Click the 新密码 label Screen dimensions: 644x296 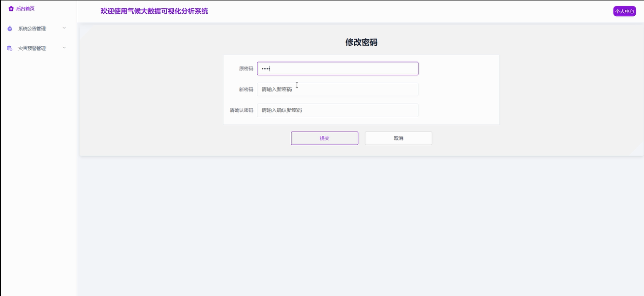pos(246,90)
